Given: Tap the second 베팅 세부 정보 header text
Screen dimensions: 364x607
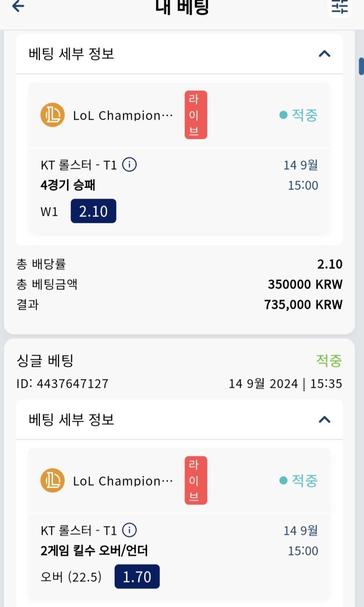Looking at the screenshot, I should (x=71, y=419).
